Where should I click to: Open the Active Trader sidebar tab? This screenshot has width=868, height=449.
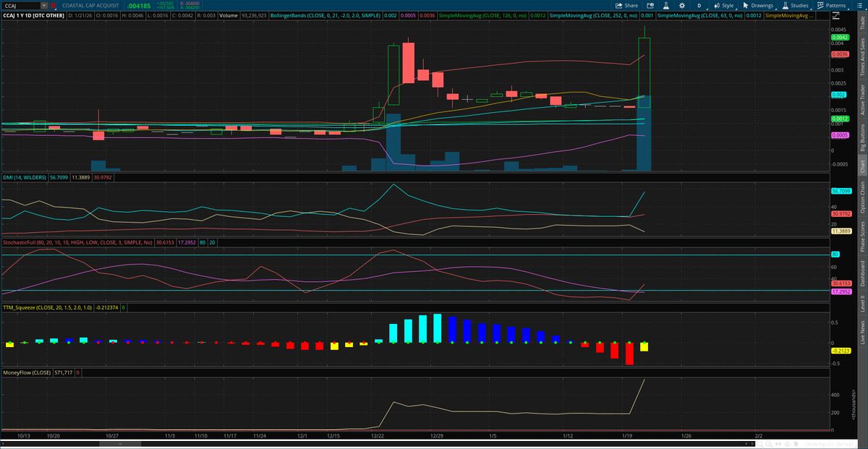point(861,99)
